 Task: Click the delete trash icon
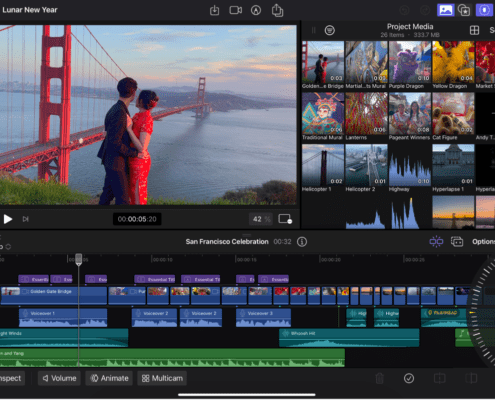380,378
